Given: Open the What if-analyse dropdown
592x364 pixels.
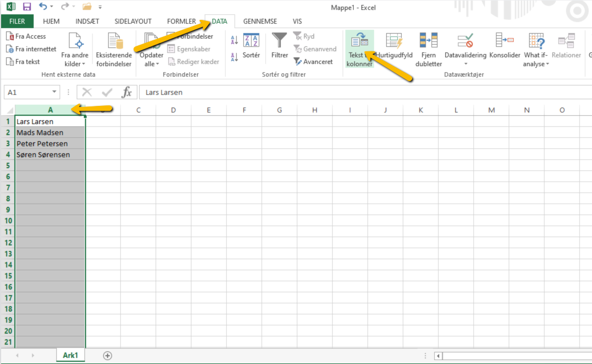Looking at the screenshot, I should pyautogui.click(x=536, y=60).
